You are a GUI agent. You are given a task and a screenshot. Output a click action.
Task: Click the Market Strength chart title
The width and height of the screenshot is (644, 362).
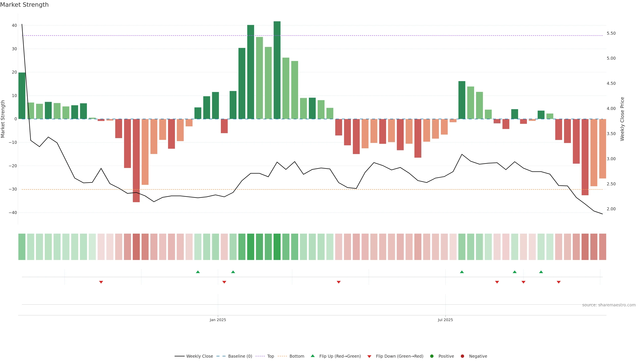pos(24,5)
